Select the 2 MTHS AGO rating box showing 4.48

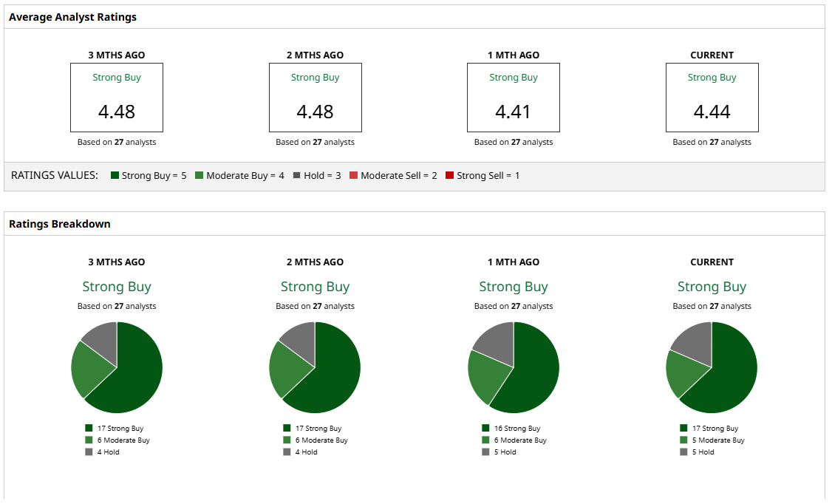(x=316, y=98)
